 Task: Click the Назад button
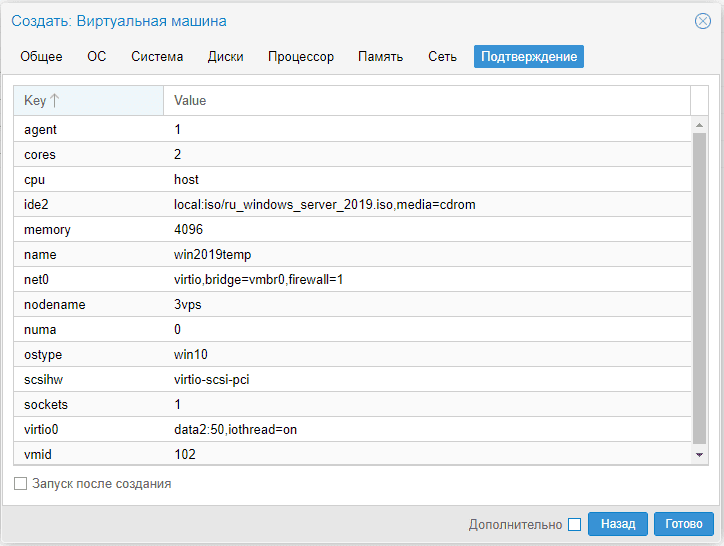click(x=618, y=524)
